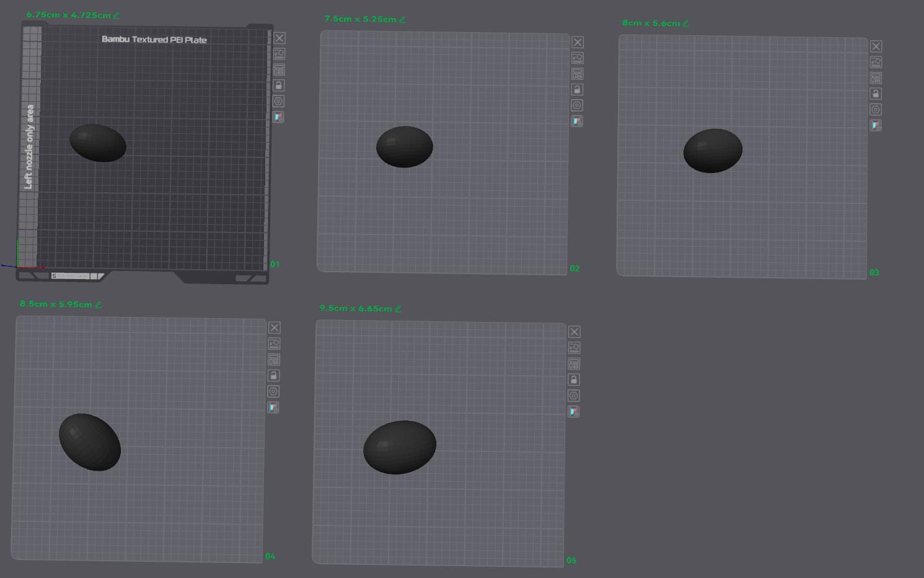Select the egg object on plate 03
Image resolution: width=924 pixels, height=578 pixels.
(x=713, y=151)
